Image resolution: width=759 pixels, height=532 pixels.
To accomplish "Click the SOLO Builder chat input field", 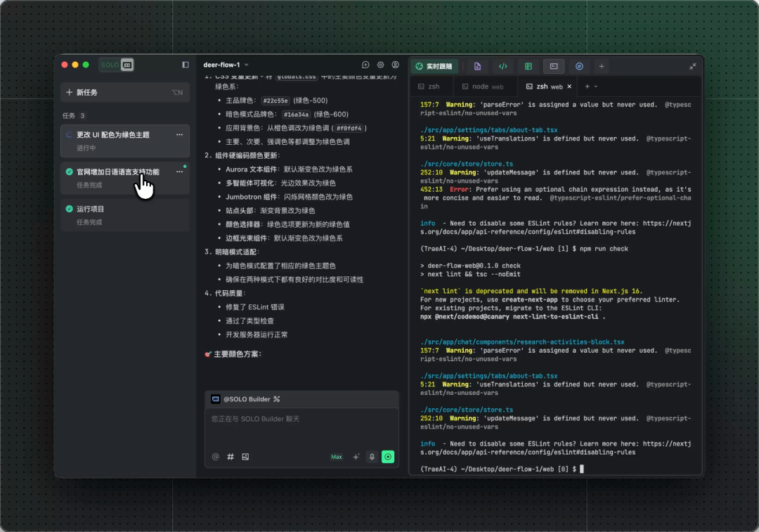I will (x=301, y=427).
